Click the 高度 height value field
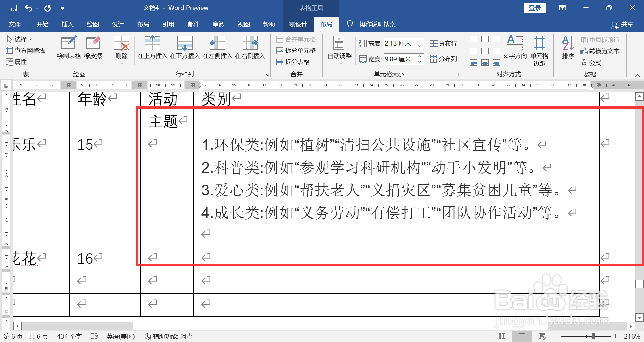 pyautogui.click(x=401, y=43)
